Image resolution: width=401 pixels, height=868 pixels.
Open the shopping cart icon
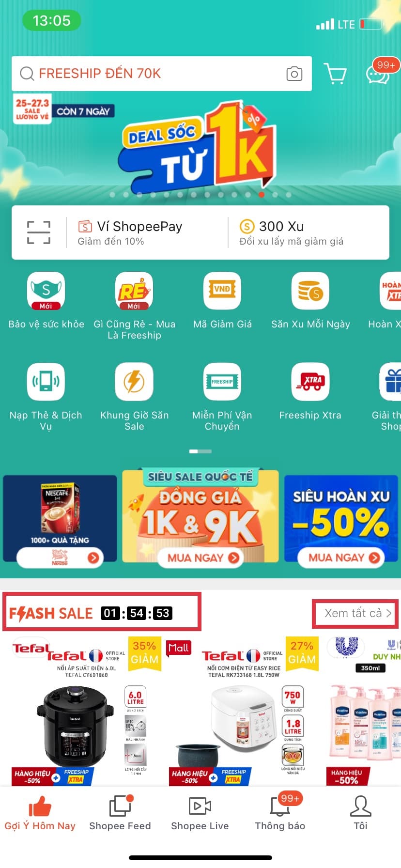tap(335, 74)
